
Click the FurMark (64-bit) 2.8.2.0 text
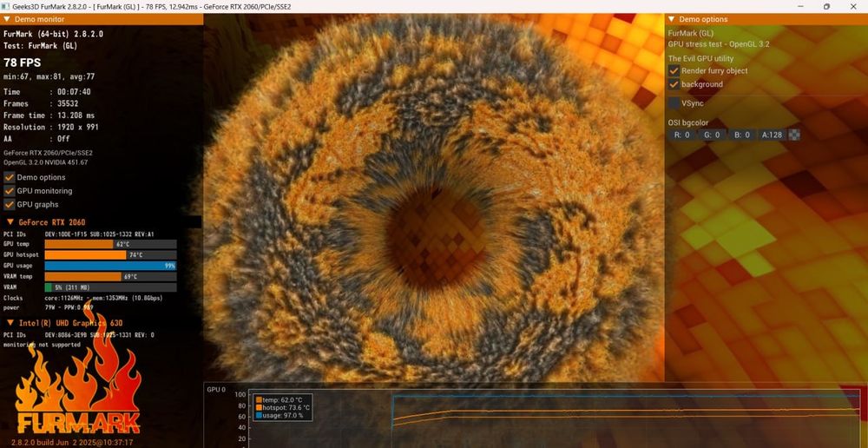pos(53,34)
